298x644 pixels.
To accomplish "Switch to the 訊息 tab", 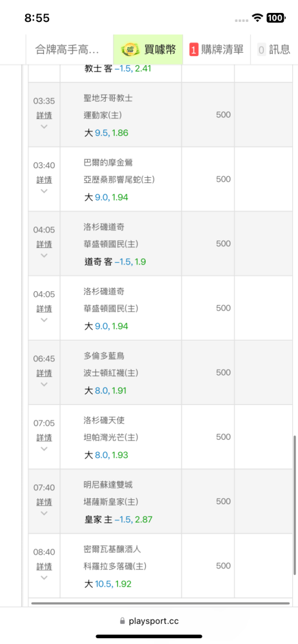I will click(274, 50).
